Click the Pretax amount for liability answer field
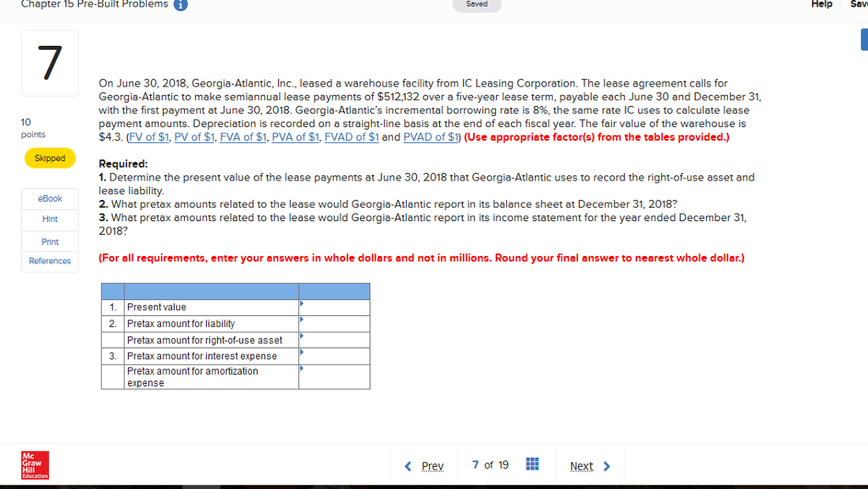The width and height of the screenshot is (868, 489). pos(334,324)
